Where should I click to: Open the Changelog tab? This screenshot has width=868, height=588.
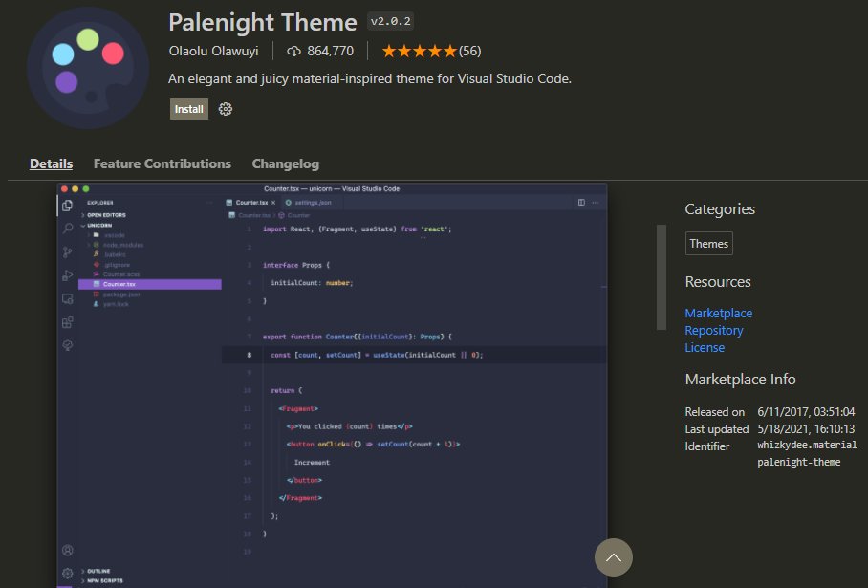pyautogui.click(x=286, y=163)
